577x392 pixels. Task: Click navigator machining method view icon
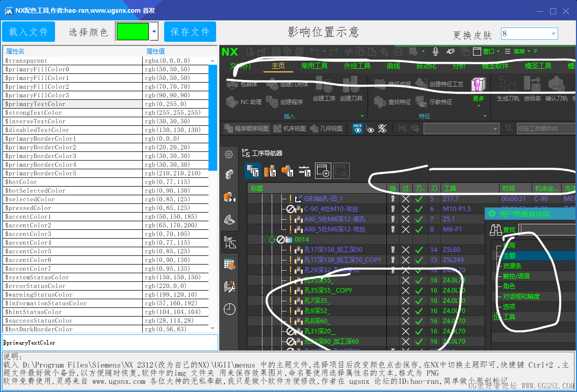pos(305,171)
